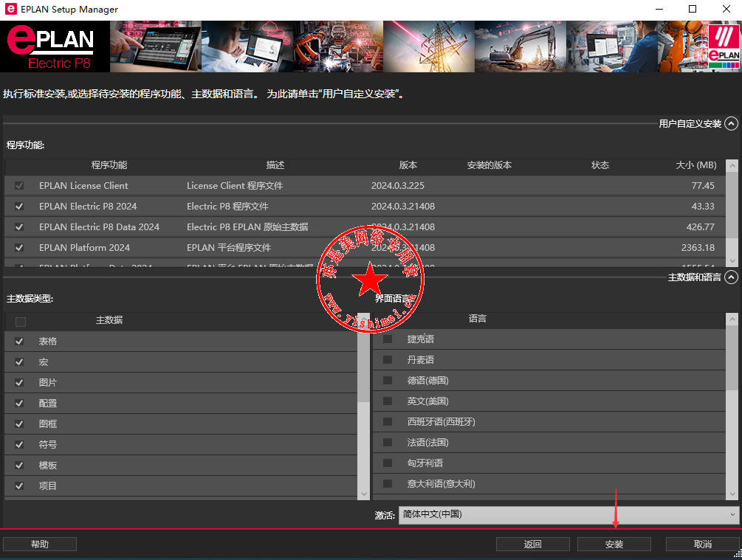
Task: Click the 返回 button
Action: [532, 545]
